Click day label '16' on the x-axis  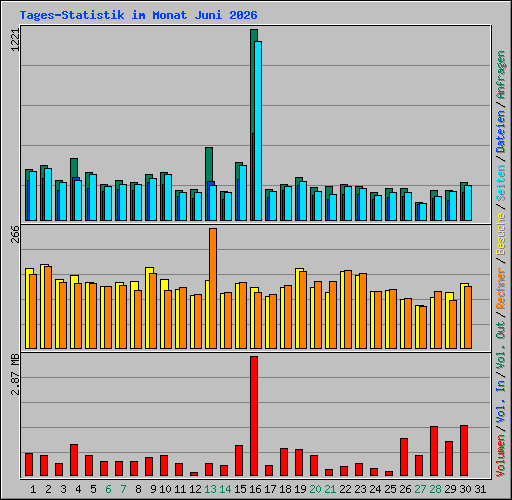(255, 489)
